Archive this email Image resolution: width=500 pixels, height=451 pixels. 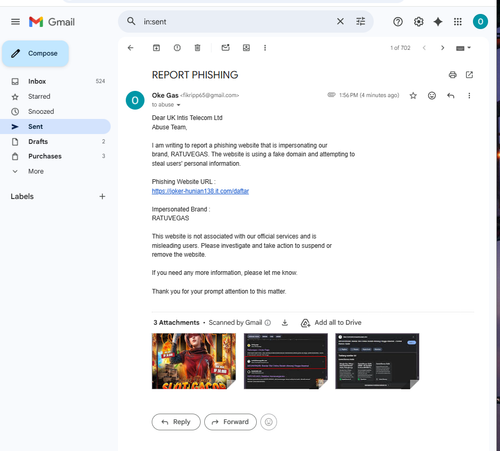click(156, 48)
